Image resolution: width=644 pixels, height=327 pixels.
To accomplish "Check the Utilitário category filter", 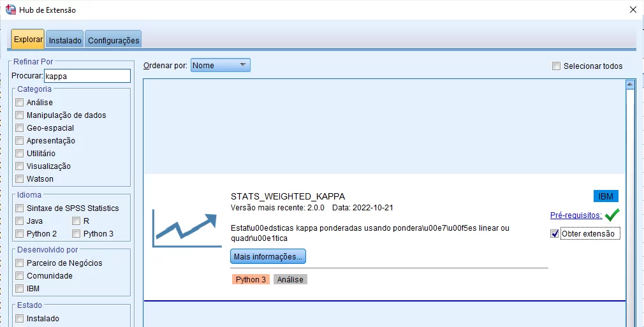I will tap(19, 153).
